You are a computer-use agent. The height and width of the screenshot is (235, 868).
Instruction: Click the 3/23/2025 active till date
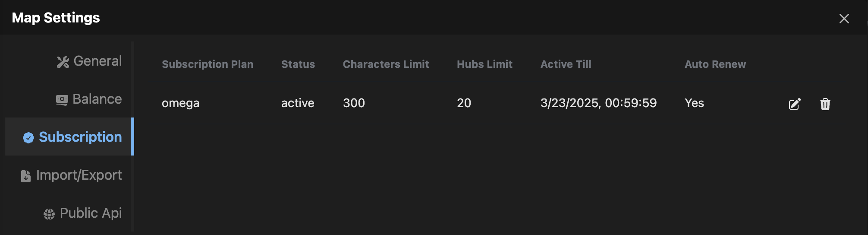click(598, 103)
